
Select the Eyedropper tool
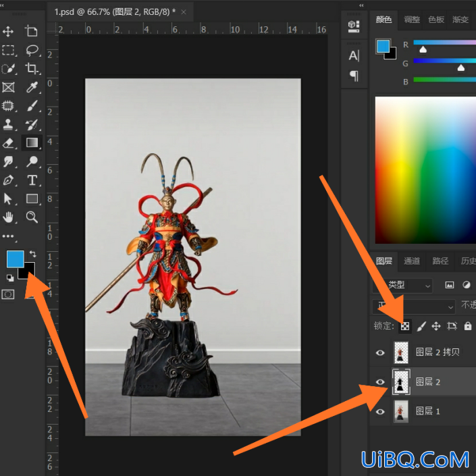point(32,87)
